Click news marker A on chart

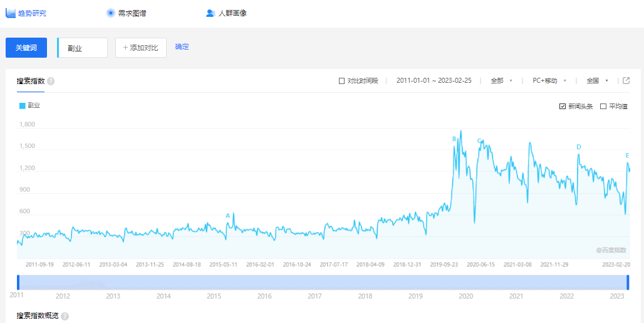(228, 216)
